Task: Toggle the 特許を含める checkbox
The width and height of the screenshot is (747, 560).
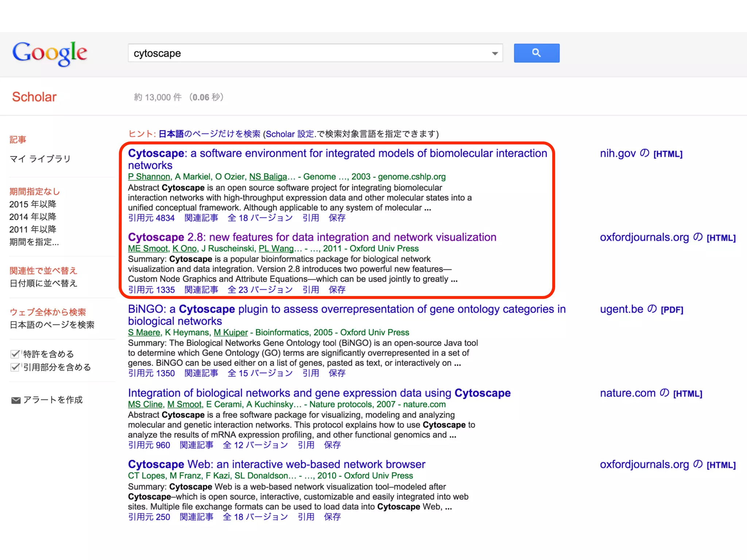Action: tap(15, 354)
